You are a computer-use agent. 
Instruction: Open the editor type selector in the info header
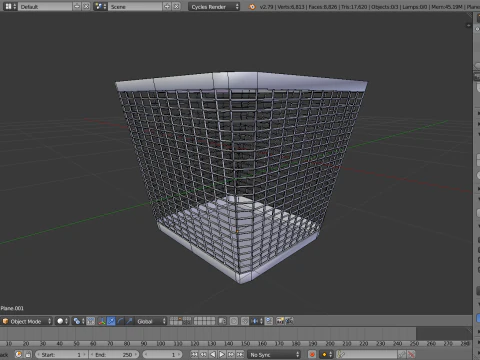10,6
